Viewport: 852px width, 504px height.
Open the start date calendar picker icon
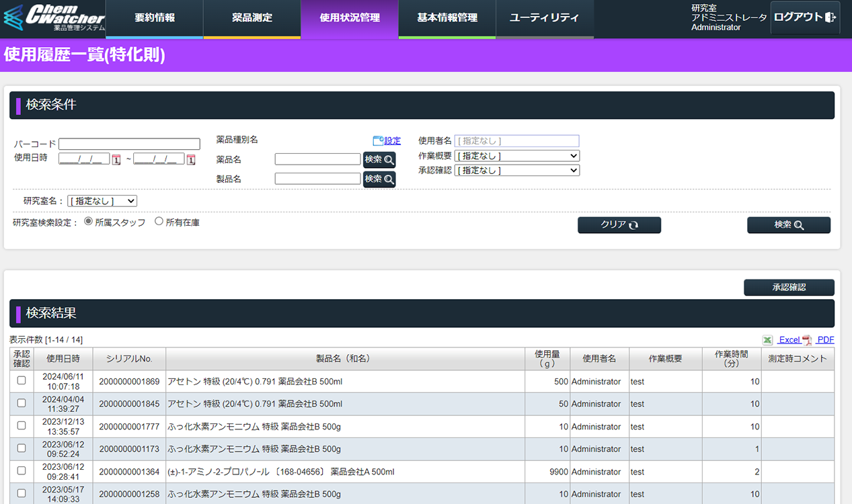coord(116,159)
